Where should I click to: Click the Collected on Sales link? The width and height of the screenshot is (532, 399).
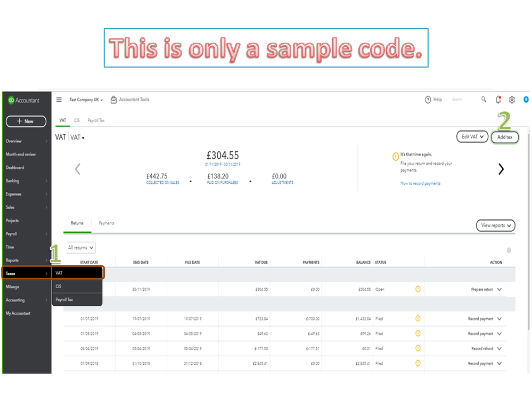(x=162, y=183)
